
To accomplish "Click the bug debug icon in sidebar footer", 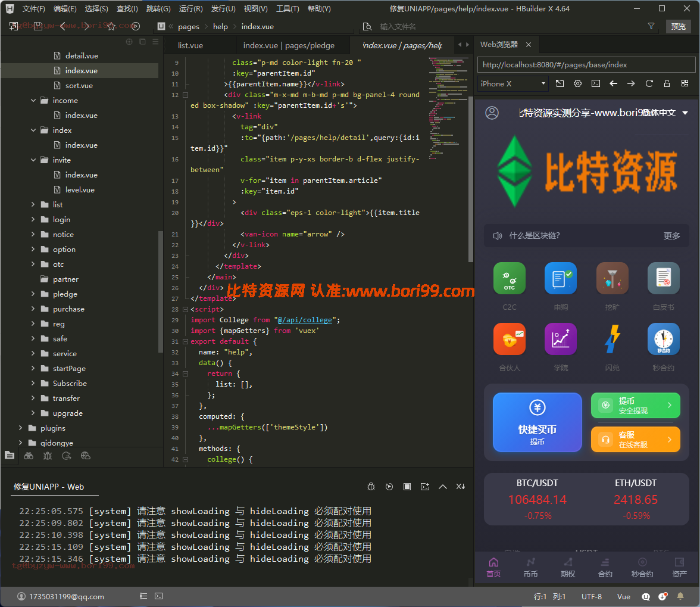I will (x=48, y=456).
